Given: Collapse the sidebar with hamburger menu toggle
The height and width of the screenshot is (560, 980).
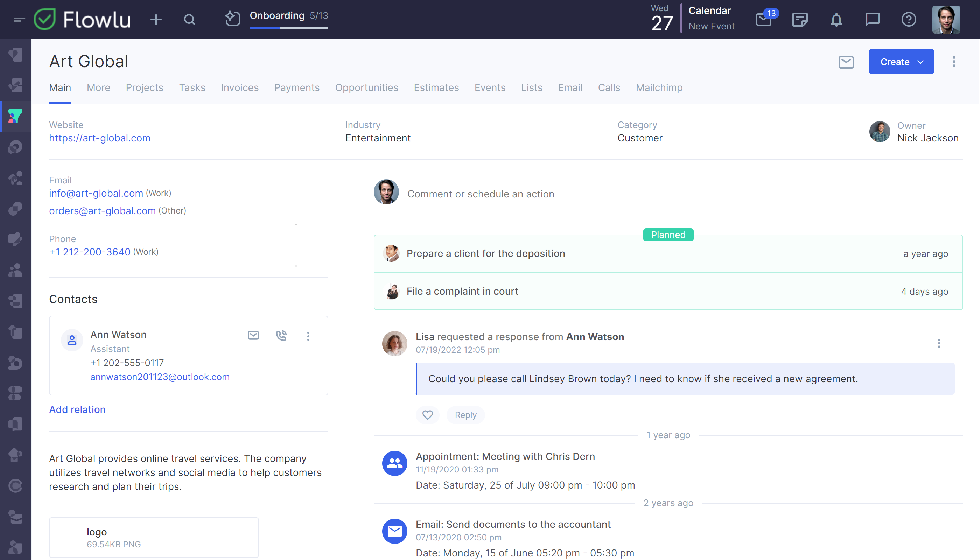Looking at the screenshot, I should pos(19,19).
